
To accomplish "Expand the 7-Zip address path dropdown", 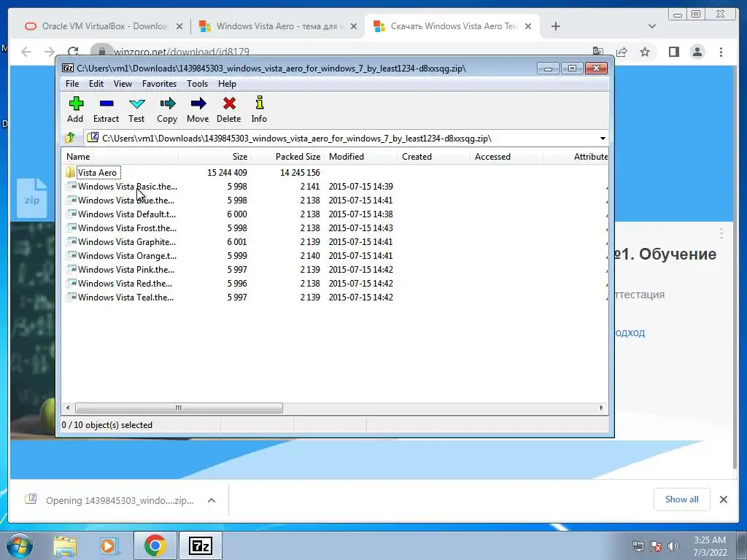I will (x=603, y=138).
